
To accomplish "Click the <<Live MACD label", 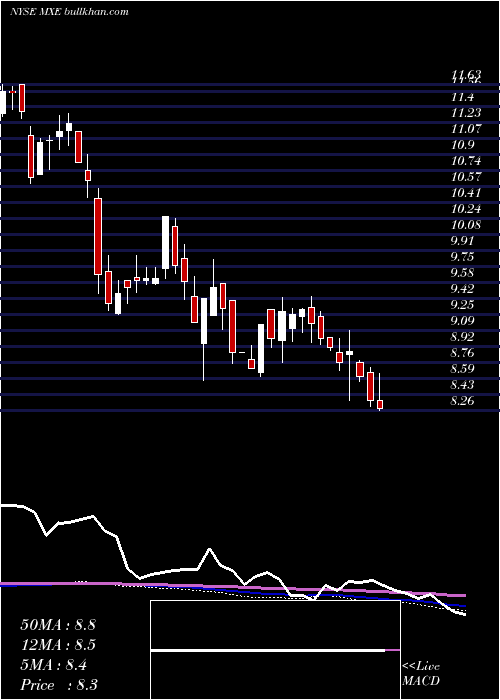I will pos(421,674).
